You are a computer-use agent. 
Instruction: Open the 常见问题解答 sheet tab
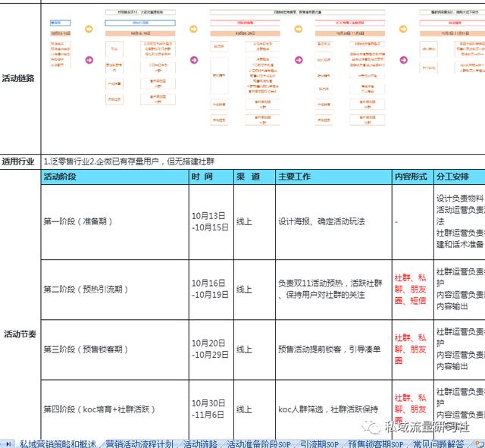tap(438, 444)
